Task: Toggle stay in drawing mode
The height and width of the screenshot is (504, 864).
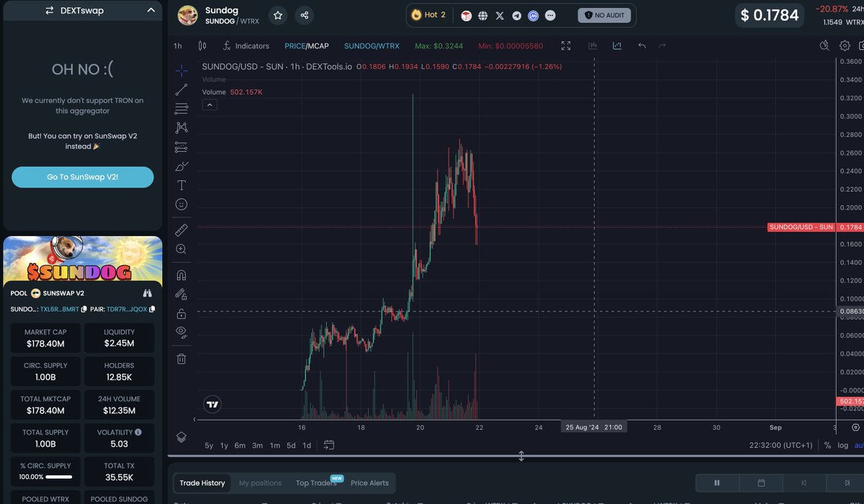Action: 181,294
